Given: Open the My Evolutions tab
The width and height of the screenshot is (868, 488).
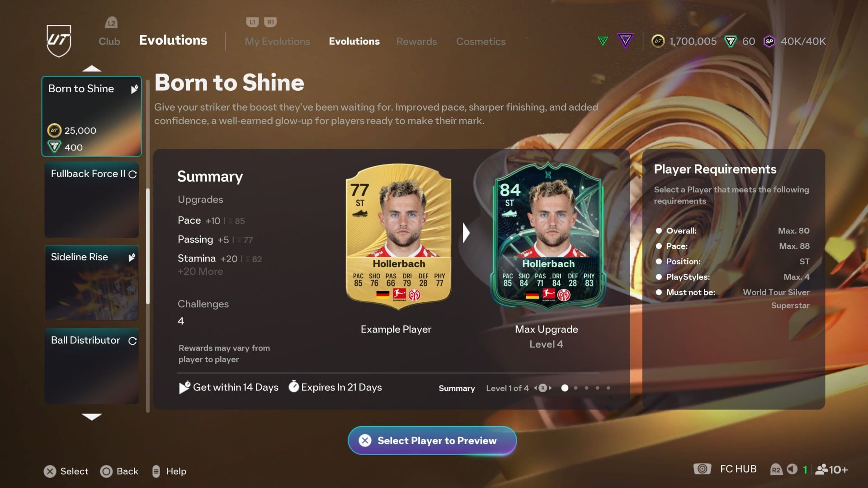Looking at the screenshot, I should [x=277, y=42].
